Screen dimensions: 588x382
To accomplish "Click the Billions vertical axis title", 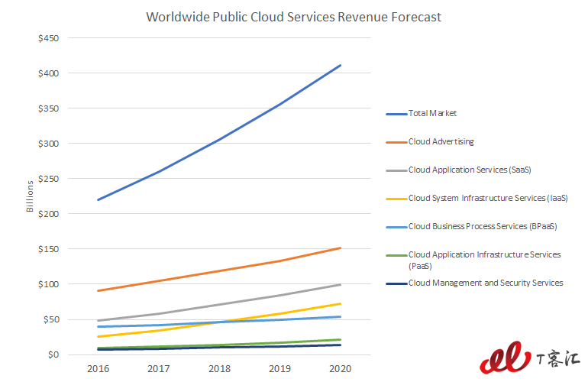I will click(30, 196).
